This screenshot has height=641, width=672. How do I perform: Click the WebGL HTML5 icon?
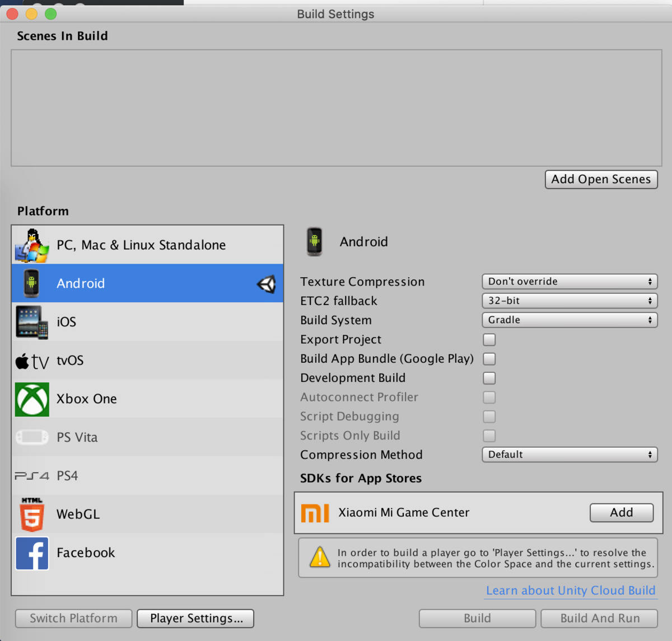[32, 514]
